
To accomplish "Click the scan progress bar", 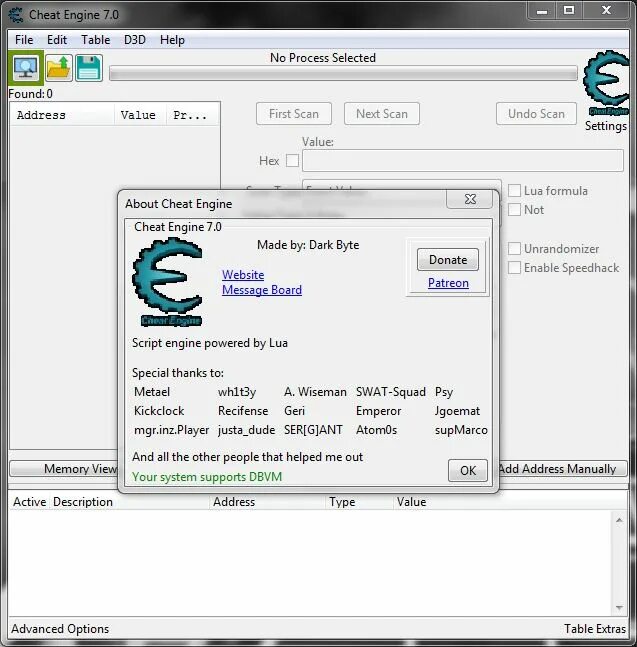I will coord(343,73).
